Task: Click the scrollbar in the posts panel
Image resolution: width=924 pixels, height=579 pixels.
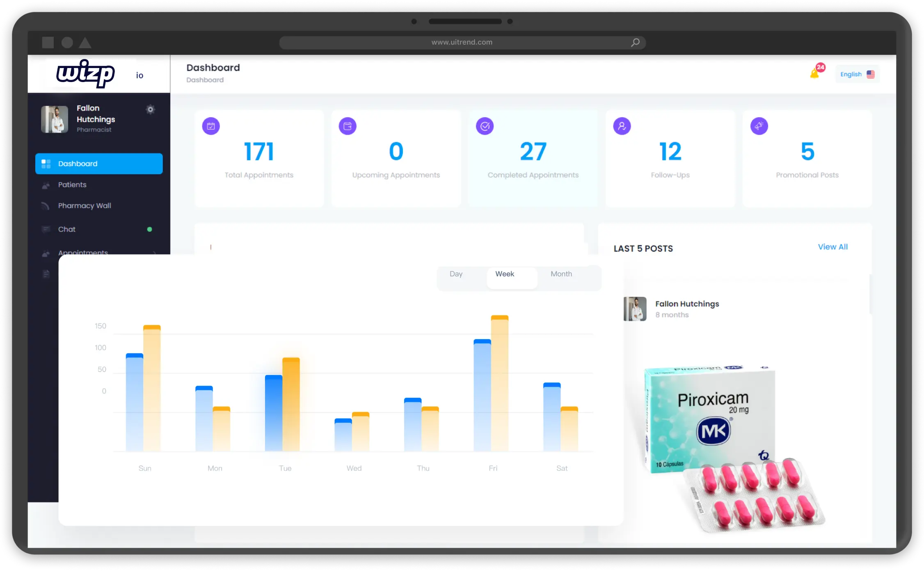Action: pos(871,294)
